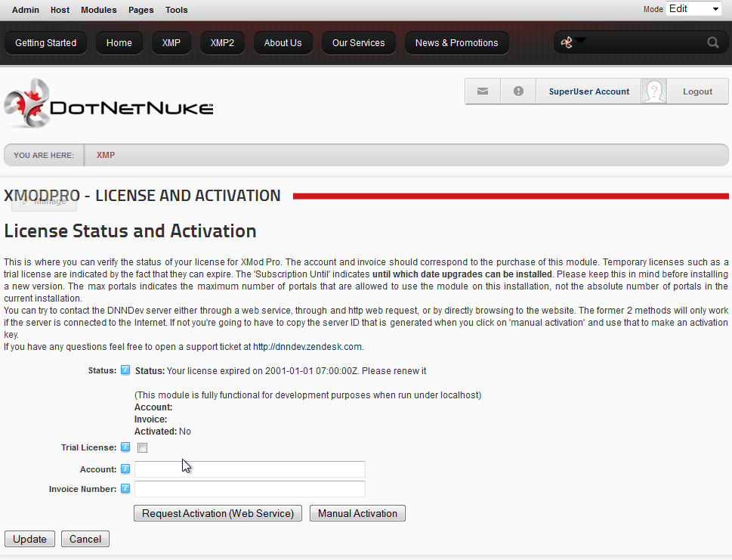This screenshot has height=560, width=732.
Task: Open the XMP2 nav item
Action: tap(222, 43)
